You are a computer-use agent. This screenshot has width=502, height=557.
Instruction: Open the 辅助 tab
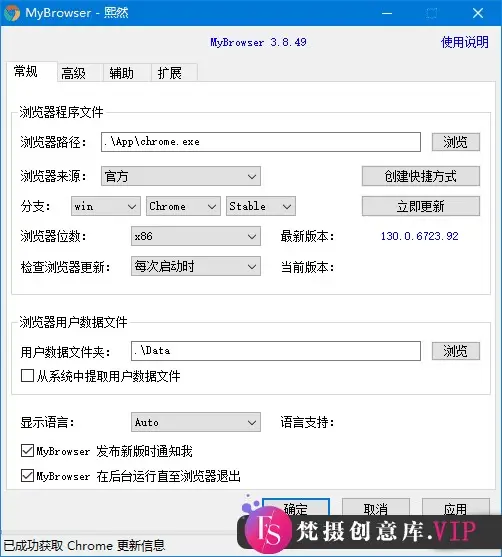click(x=127, y=73)
